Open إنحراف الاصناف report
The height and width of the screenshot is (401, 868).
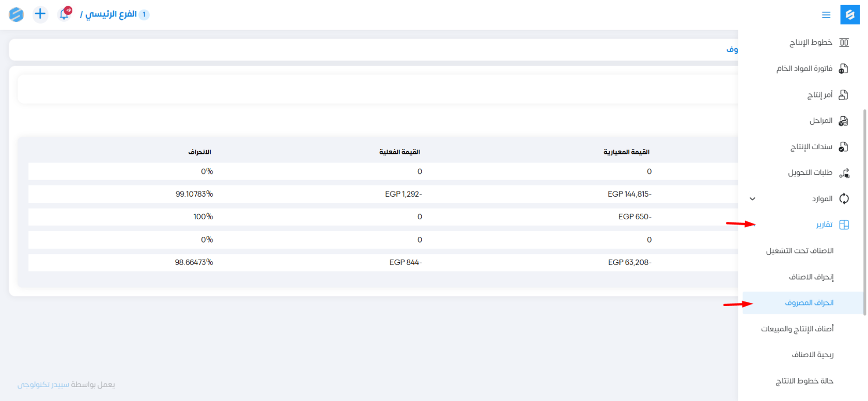click(811, 277)
